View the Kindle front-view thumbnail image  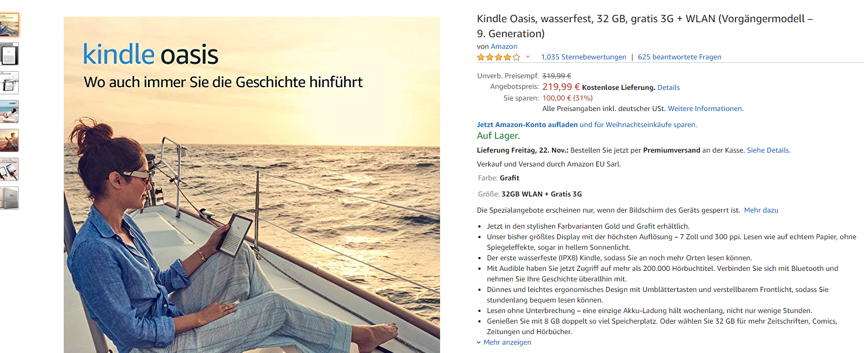point(9,54)
